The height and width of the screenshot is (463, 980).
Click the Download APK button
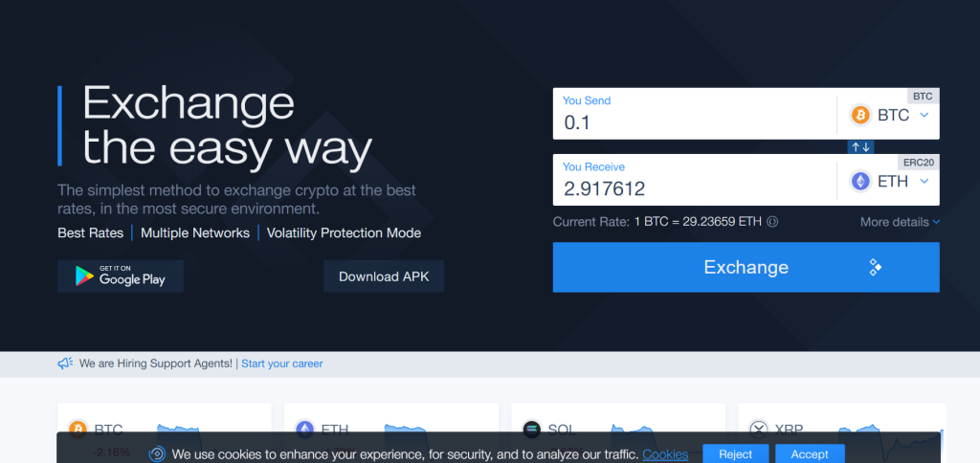coord(383,276)
